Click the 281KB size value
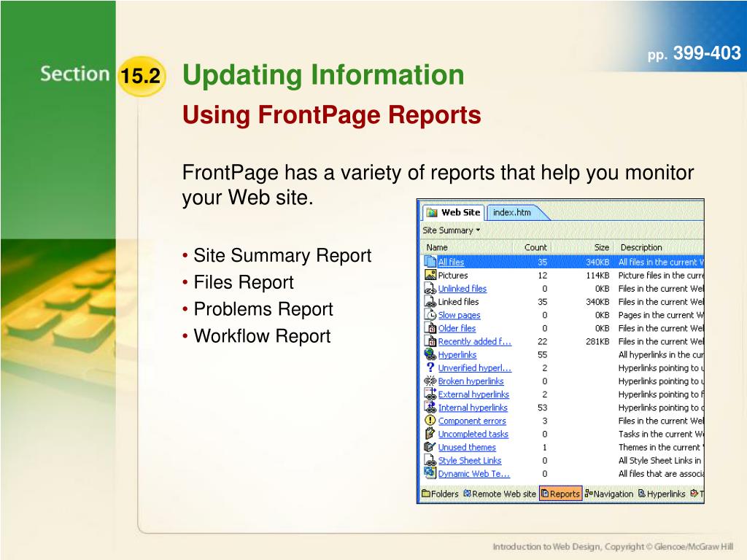 597,341
